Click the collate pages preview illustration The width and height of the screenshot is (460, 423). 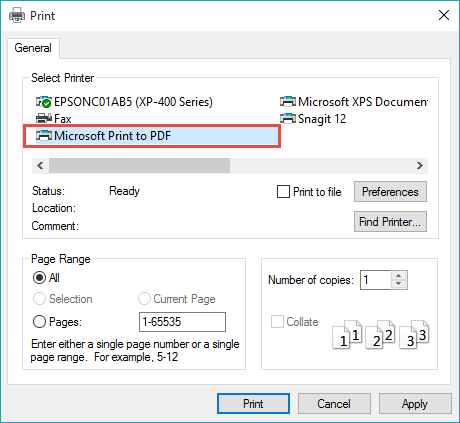[x=381, y=334]
